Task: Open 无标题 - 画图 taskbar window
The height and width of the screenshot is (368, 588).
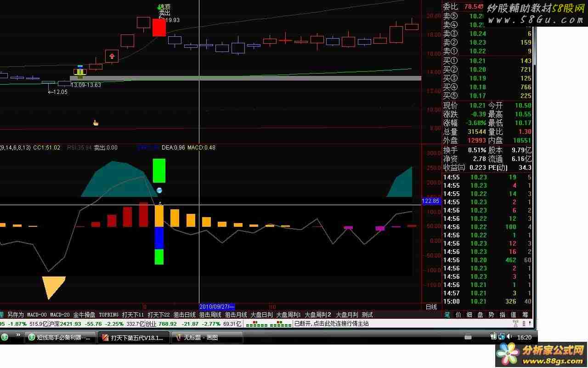Action: coord(207,338)
